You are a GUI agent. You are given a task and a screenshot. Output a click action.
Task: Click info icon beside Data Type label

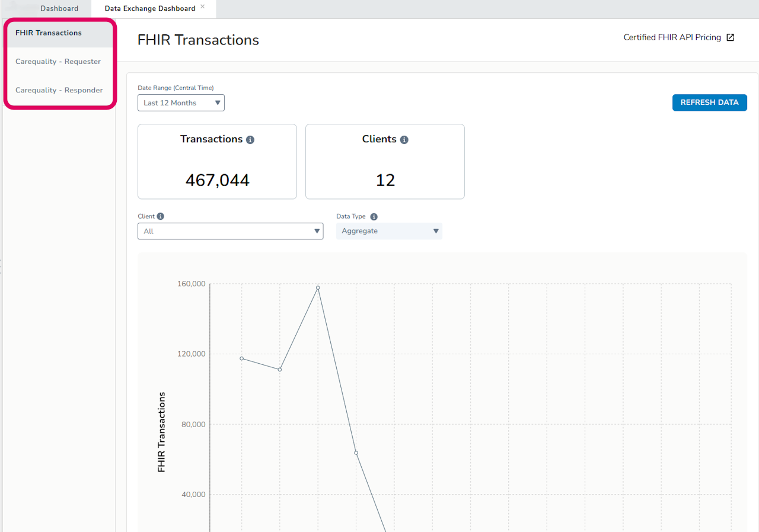coord(374,217)
